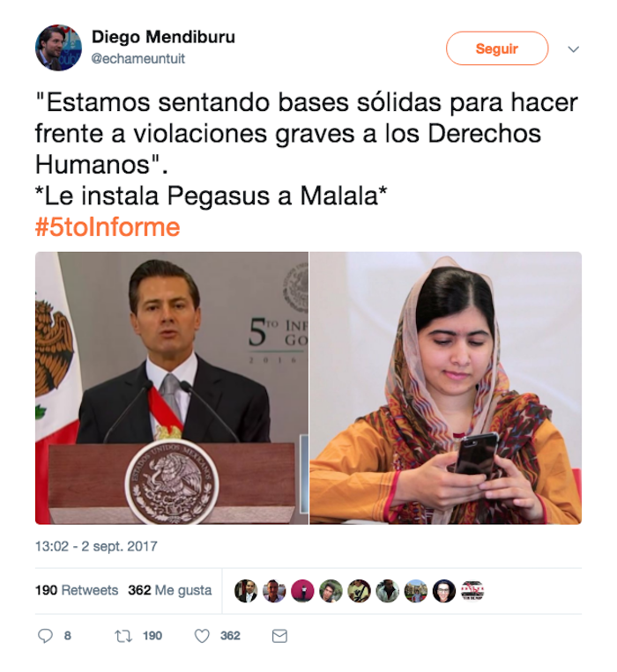
Task: Click the reply count number 8
Action: pyautogui.click(x=68, y=636)
